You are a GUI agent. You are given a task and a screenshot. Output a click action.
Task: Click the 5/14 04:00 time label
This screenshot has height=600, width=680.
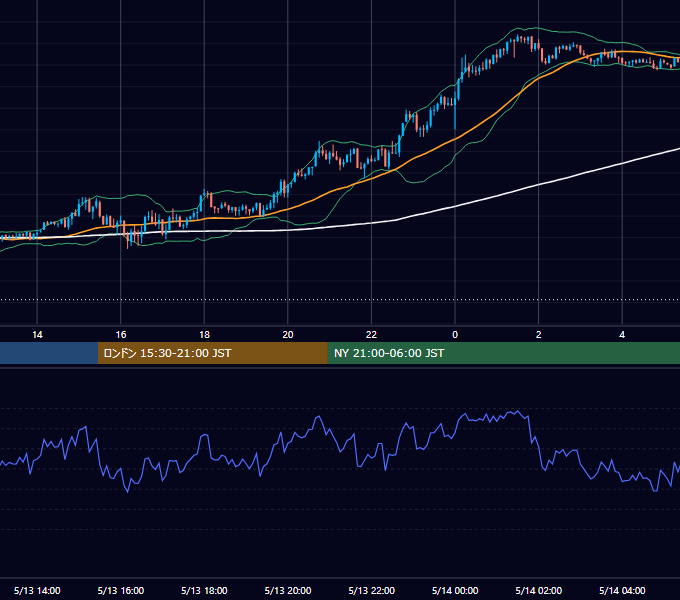click(x=622, y=590)
